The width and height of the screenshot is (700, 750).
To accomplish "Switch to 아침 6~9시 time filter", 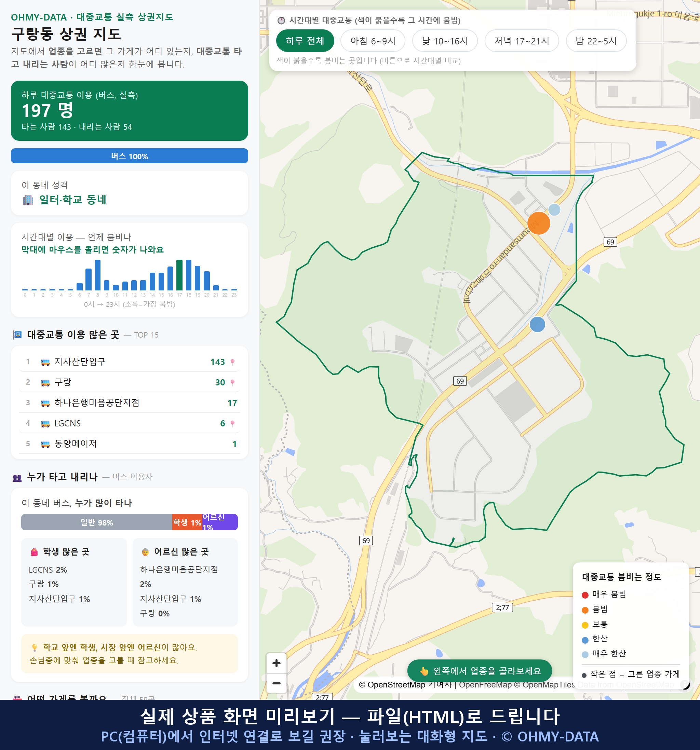I will coord(373,41).
